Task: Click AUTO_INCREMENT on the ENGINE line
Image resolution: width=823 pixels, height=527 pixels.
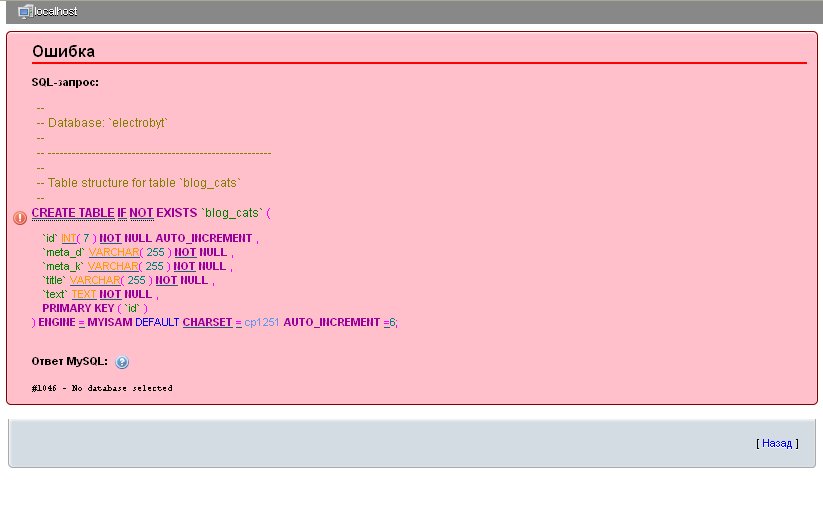Action: pos(332,322)
